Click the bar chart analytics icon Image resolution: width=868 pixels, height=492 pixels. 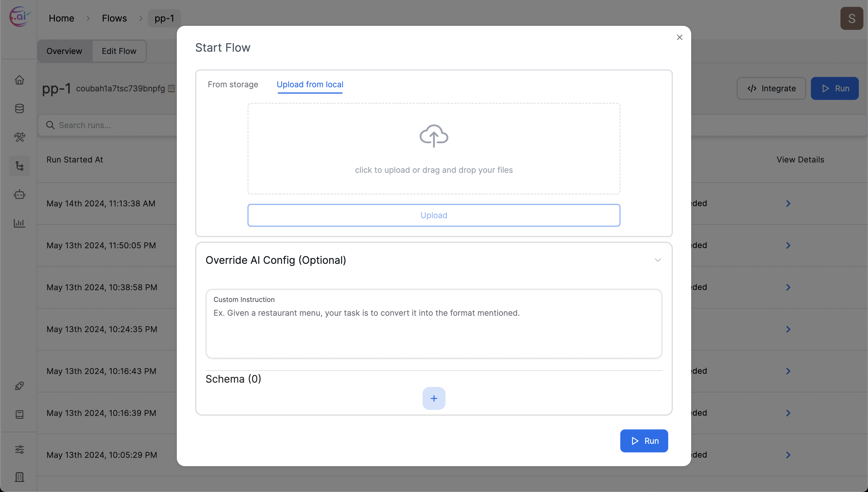[19, 223]
